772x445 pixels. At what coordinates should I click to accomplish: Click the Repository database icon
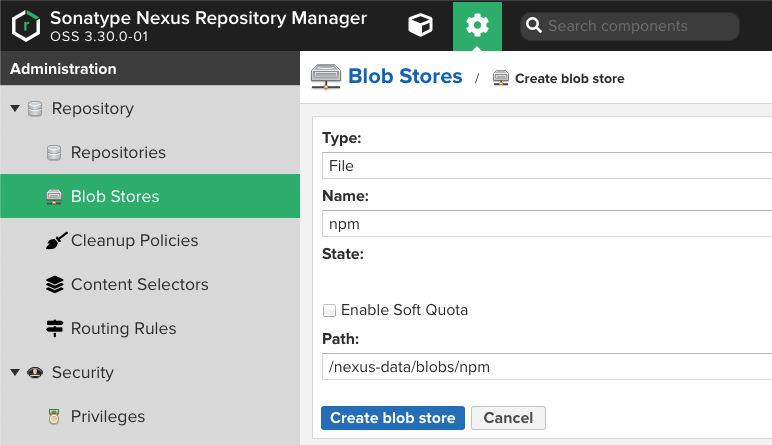coord(35,108)
